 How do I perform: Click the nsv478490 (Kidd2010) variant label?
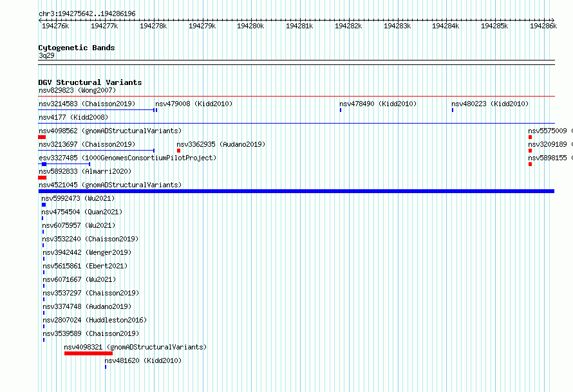click(378, 104)
